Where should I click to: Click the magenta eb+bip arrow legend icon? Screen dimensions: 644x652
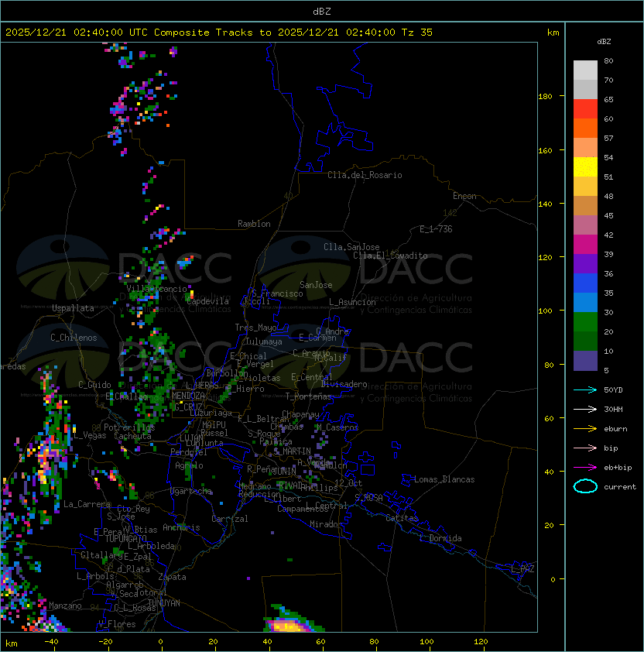(x=585, y=468)
